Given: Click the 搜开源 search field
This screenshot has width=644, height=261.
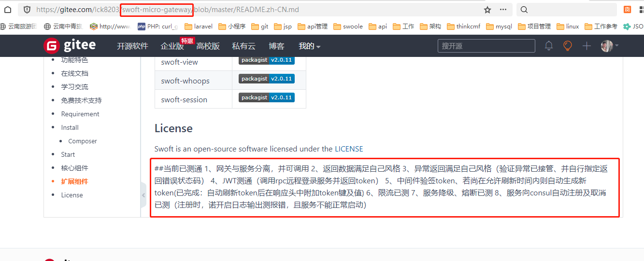Looking at the screenshot, I should point(487,46).
